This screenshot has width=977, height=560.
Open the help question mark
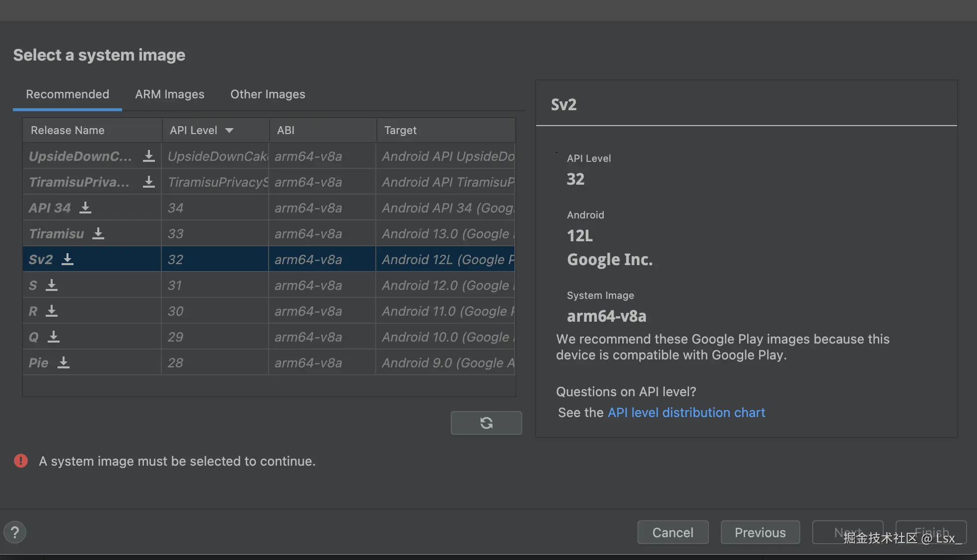pos(15,533)
